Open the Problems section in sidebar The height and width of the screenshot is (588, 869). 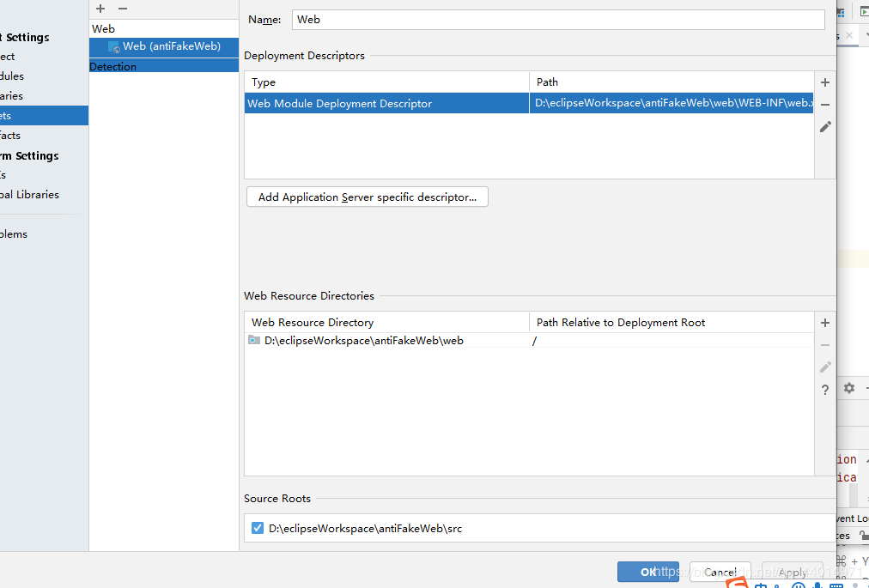click(15, 234)
